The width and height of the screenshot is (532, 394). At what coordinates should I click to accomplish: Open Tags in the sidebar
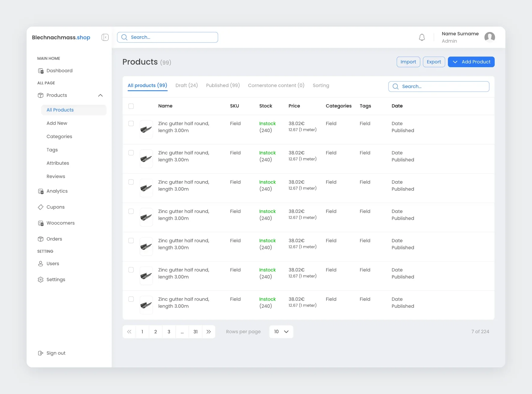click(52, 150)
